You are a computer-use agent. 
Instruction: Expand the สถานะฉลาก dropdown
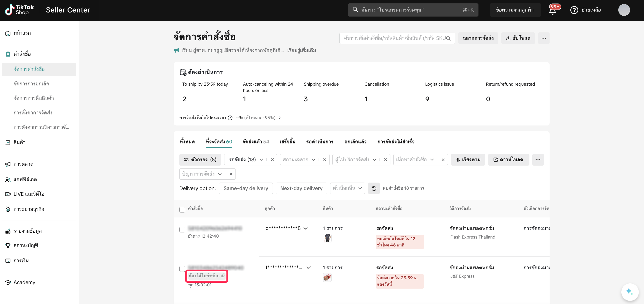coord(299,160)
